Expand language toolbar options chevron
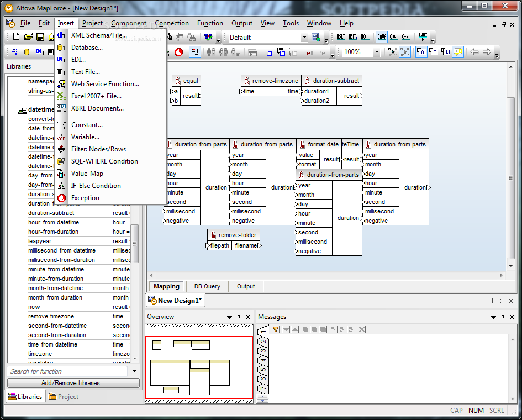This screenshot has height=420, width=522. pos(433,40)
